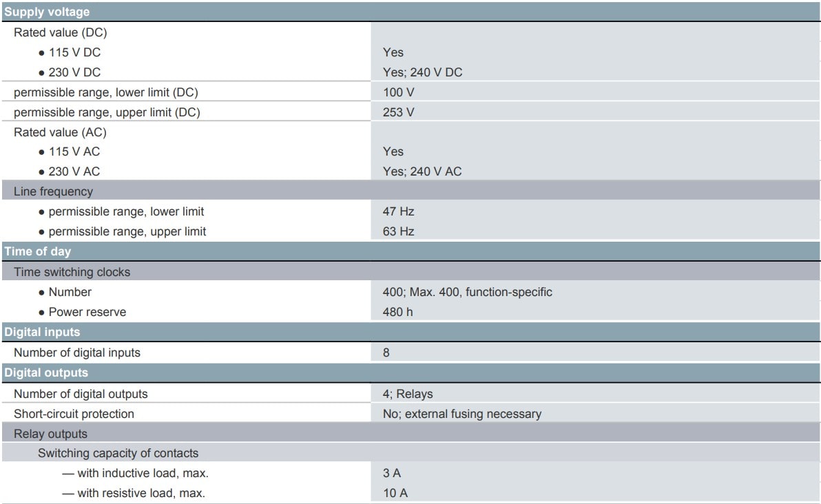Select the Digital outputs section header
The height and width of the screenshot is (504, 821).
tap(410, 372)
